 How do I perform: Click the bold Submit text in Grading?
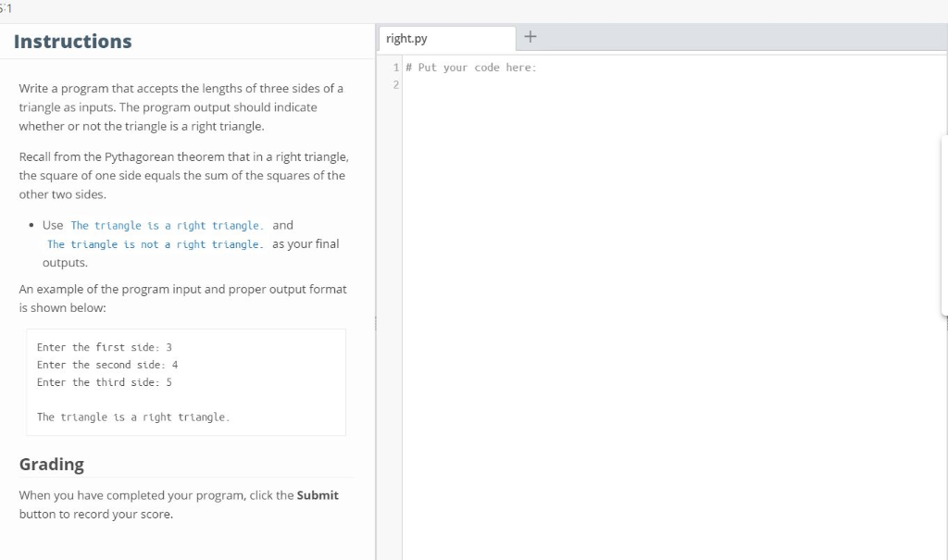[x=318, y=494]
